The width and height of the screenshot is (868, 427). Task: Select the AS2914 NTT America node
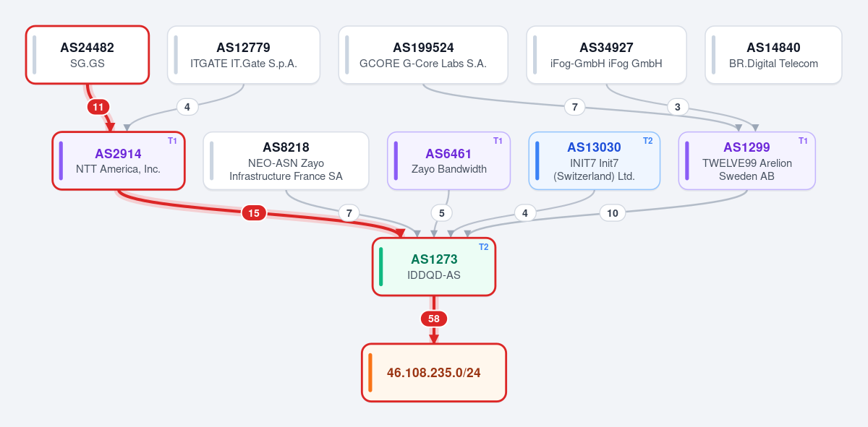click(119, 161)
